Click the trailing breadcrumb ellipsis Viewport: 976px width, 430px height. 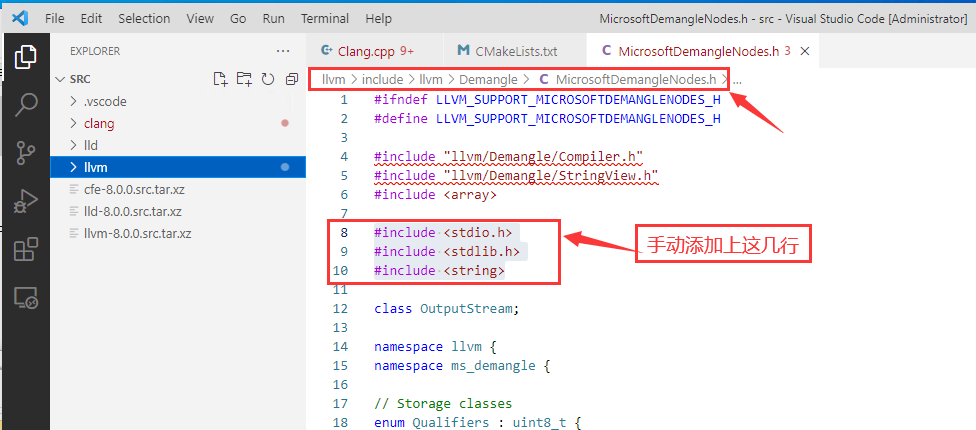point(737,80)
